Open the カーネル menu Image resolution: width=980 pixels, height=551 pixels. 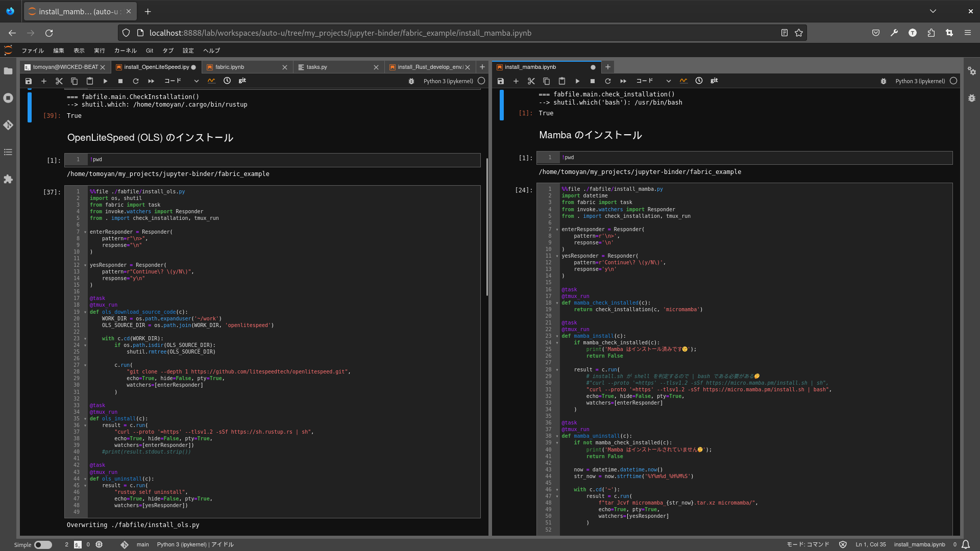pos(125,51)
